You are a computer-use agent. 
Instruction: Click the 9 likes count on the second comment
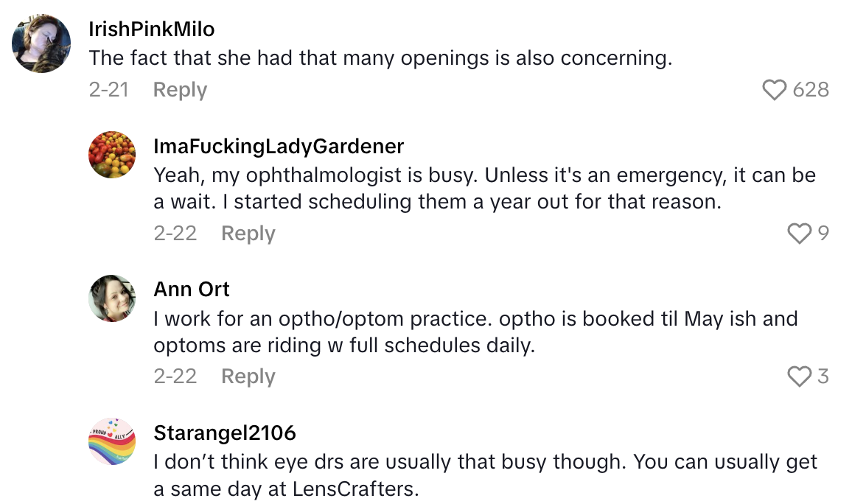[824, 234]
